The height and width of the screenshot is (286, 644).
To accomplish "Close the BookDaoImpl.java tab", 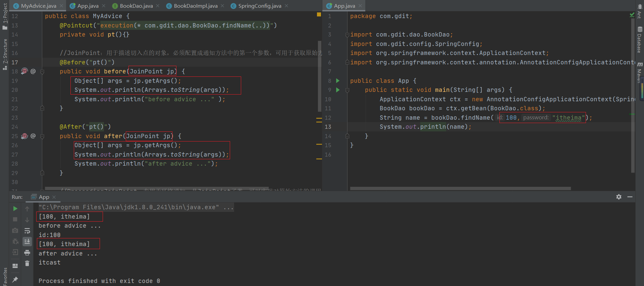I will (x=222, y=6).
